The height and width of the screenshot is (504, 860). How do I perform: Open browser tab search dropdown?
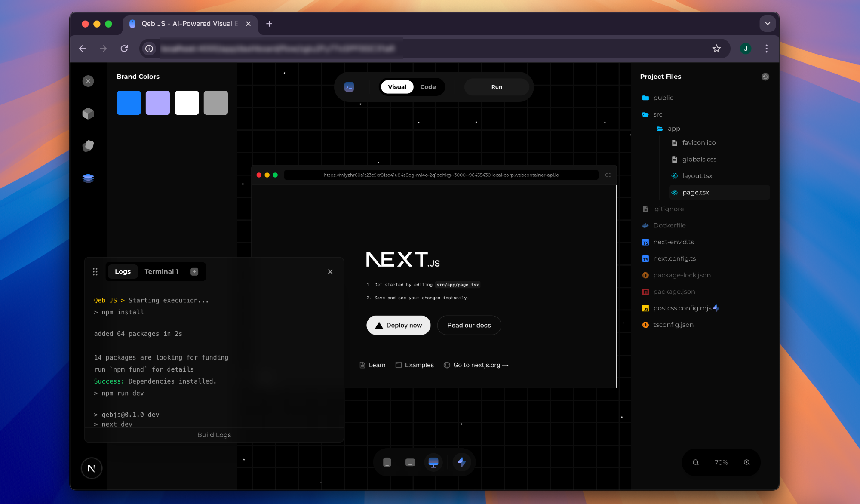pos(768,24)
